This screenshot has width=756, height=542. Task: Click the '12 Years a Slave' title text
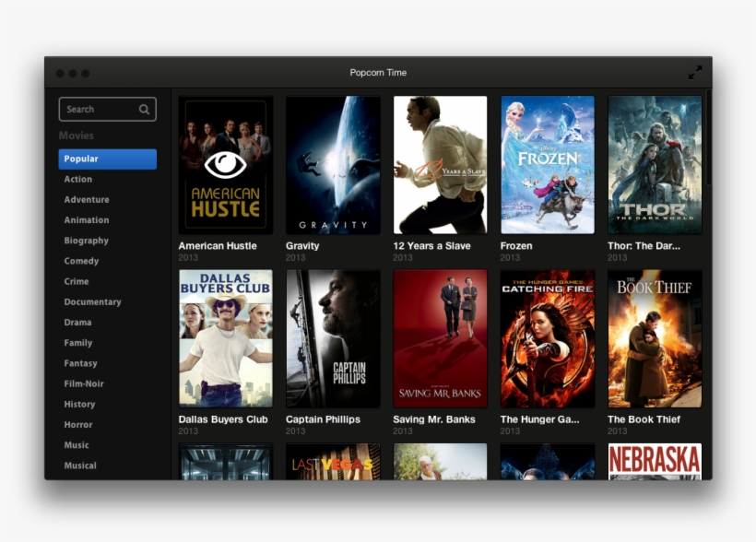(x=432, y=246)
